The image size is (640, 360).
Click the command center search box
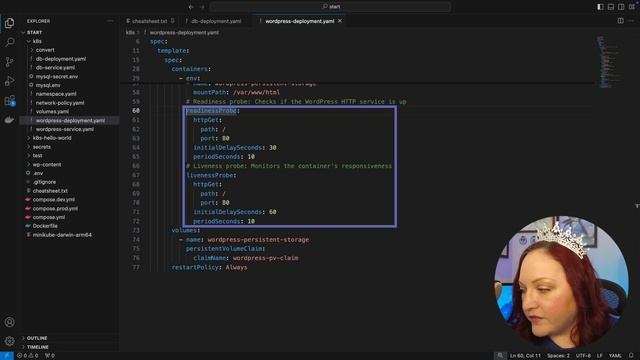click(330, 7)
